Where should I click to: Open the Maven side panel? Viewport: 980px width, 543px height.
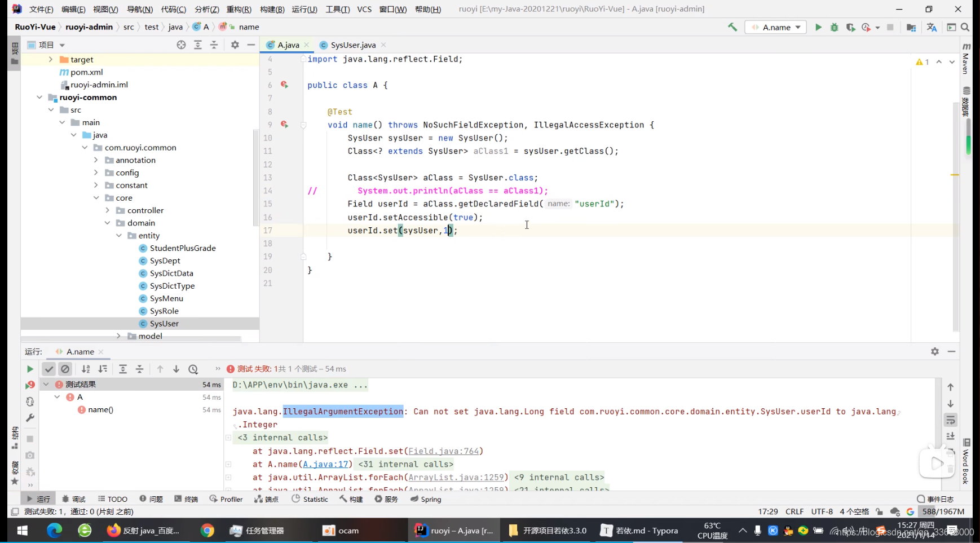[x=966, y=58]
